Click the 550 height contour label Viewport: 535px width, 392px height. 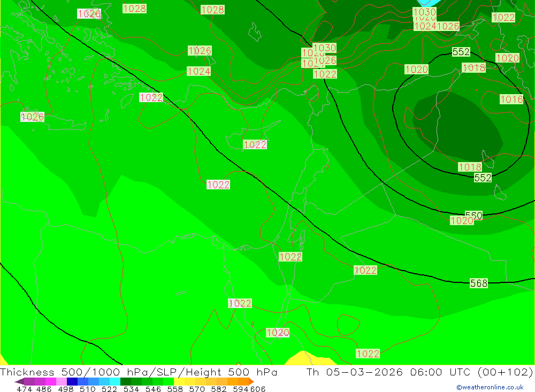(x=474, y=216)
